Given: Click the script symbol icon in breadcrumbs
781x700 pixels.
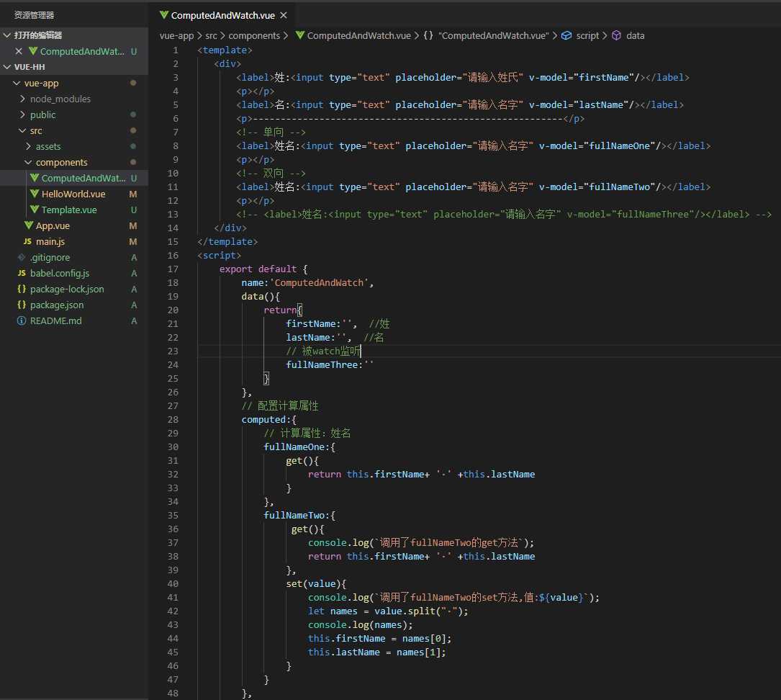Looking at the screenshot, I should 566,35.
